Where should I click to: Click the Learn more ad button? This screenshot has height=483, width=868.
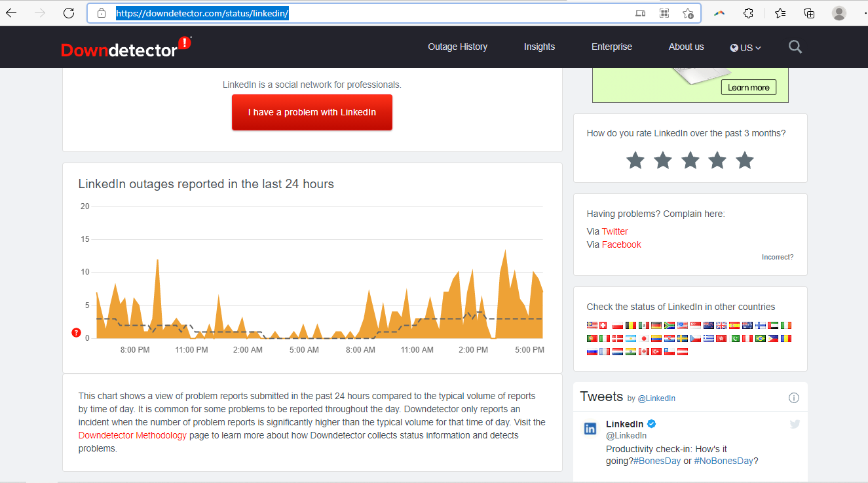click(x=749, y=87)
